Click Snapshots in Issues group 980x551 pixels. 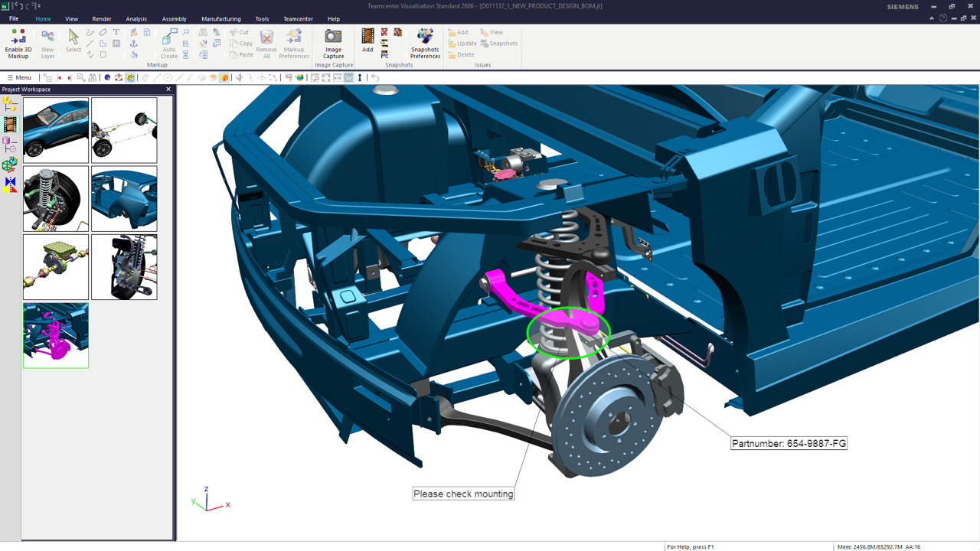click(x=499, y=44)
